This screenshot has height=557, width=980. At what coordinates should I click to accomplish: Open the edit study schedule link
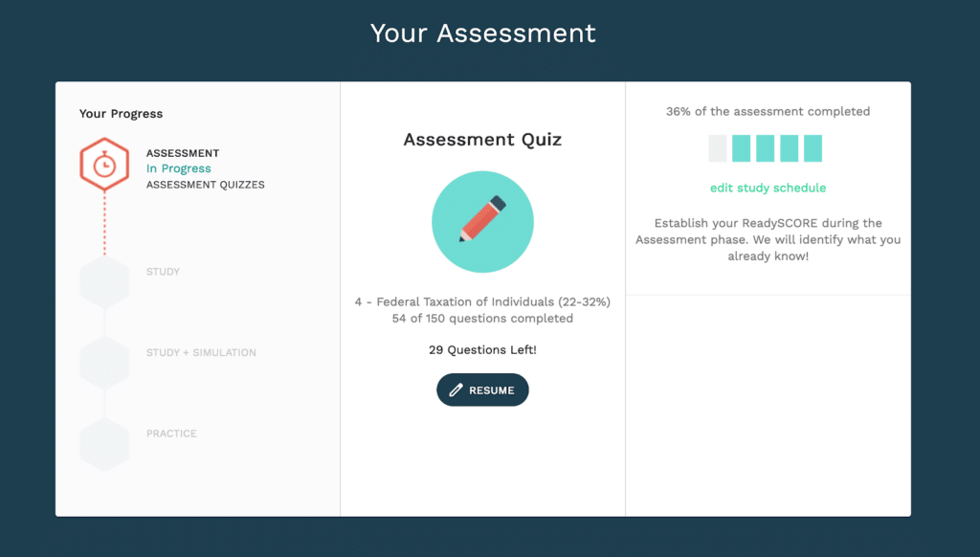click(x=768, y=188)
